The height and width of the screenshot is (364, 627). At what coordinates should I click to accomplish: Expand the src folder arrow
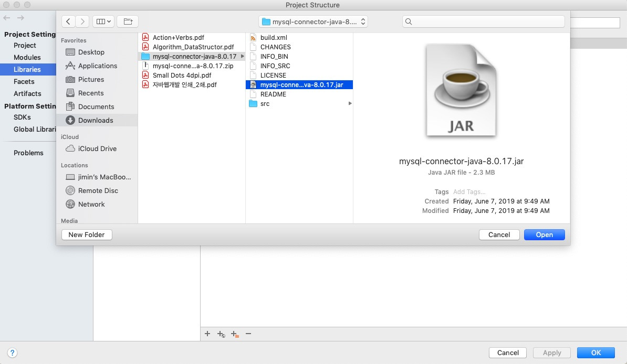[350, 103]
